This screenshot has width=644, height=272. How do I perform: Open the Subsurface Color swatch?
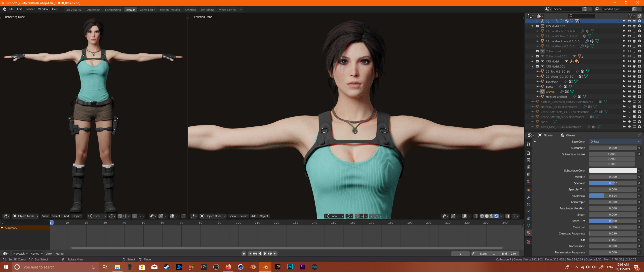[613, 171]
